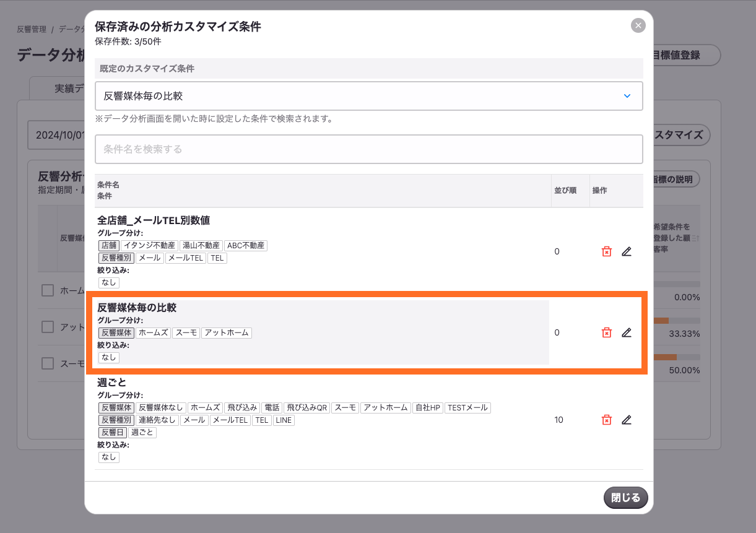Toggle the ホームズ row checkbox in background
The width and height of the screenshot is (756, 533).
click(x=48, y=290)
